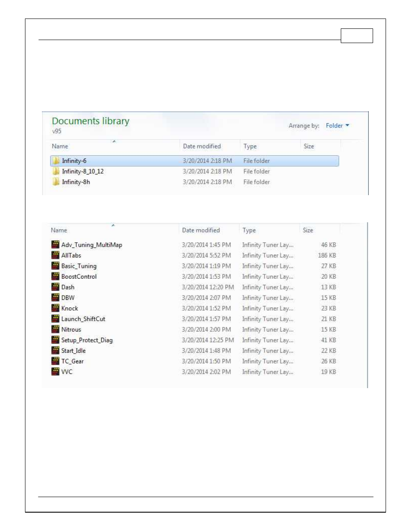Screen dimensions: 411x532
Task: Sort layout file list by Name header
Action: tap(59, 230)
